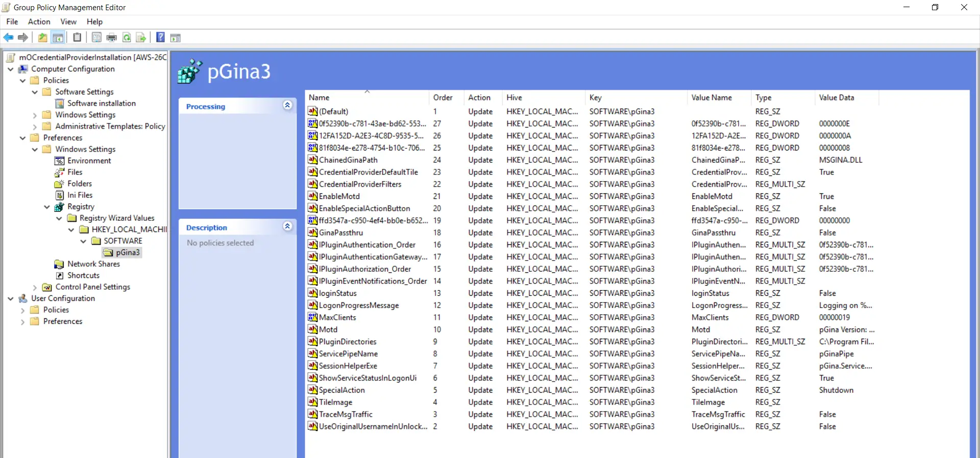Viewport: 980px width, 458px height.
Task: Click the Software installation icon
Action: (60, 103)
